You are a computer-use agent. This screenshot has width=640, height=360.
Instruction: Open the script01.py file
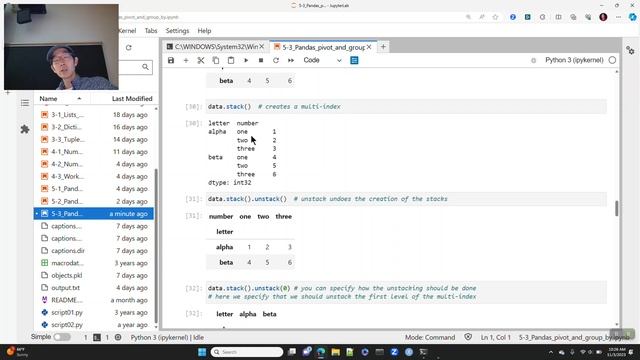coord(94,313)
